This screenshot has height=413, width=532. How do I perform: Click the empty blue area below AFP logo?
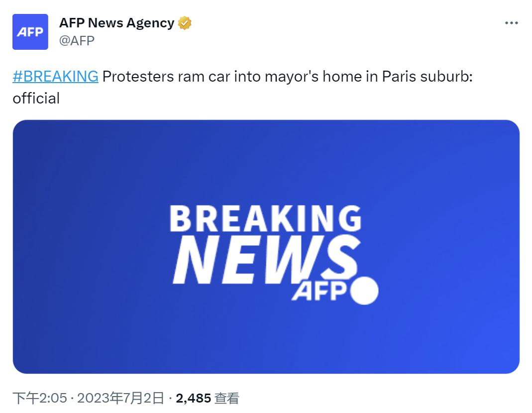click(319, 338)
